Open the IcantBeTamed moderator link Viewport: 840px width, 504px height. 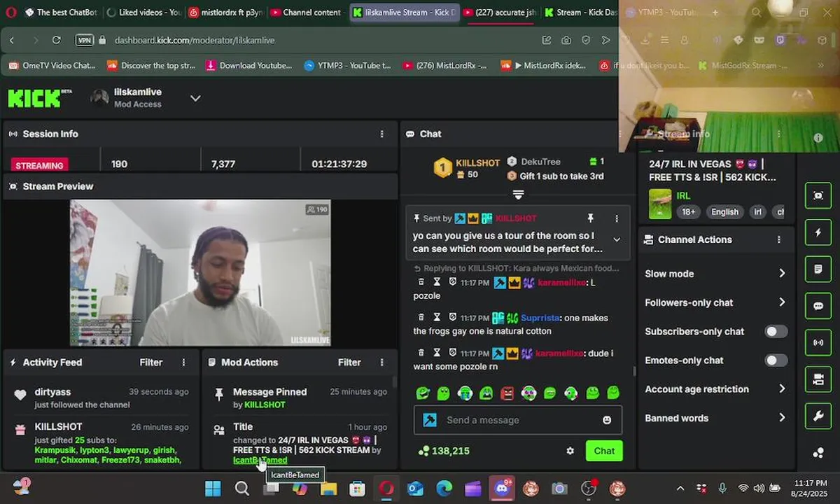260,460
